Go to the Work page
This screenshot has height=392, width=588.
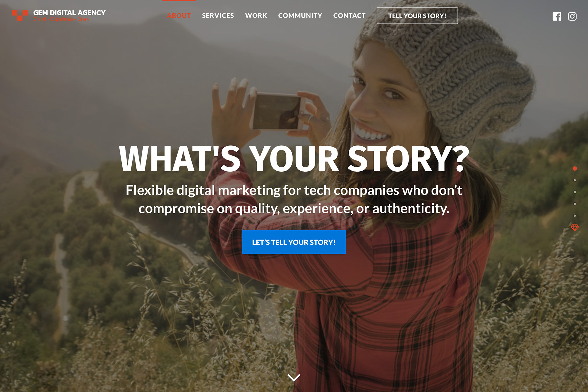(256, 16)
